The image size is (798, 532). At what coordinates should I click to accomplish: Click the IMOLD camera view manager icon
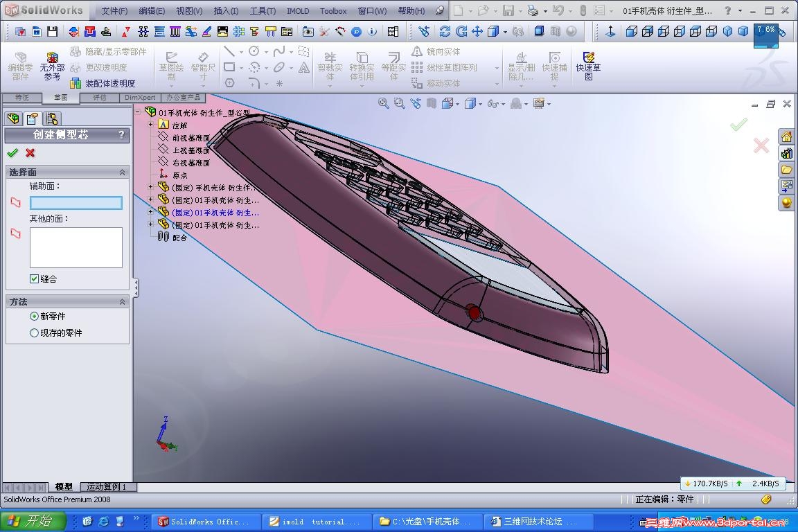(308, 32)
